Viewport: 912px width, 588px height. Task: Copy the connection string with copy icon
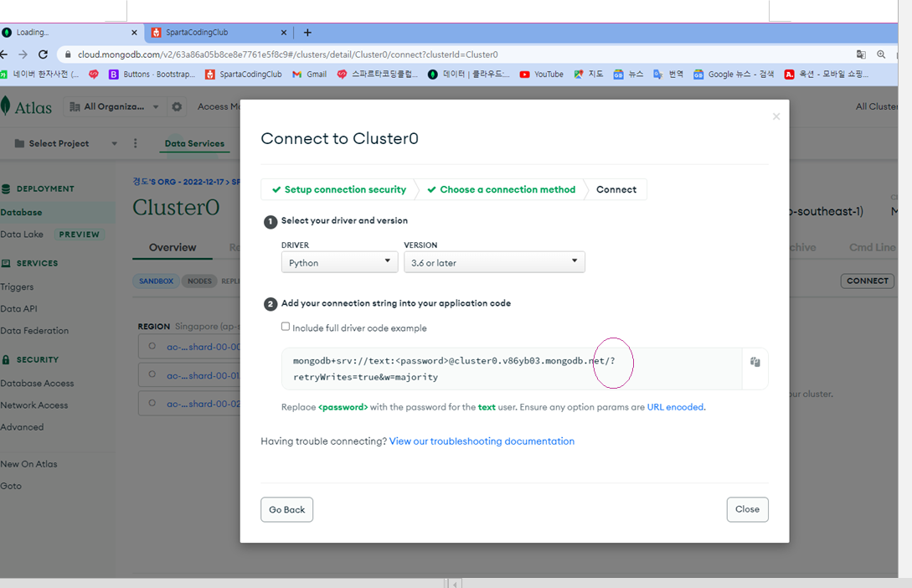pyautogui.click(x=755, y=362)
